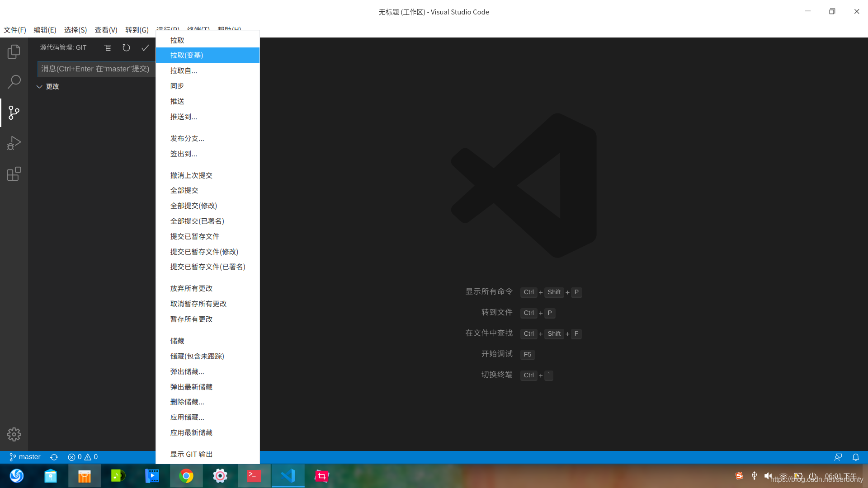The height and width of the screenshot is (488, 868).
Task: Open the Source Control view icon
Action: (14, 113)
